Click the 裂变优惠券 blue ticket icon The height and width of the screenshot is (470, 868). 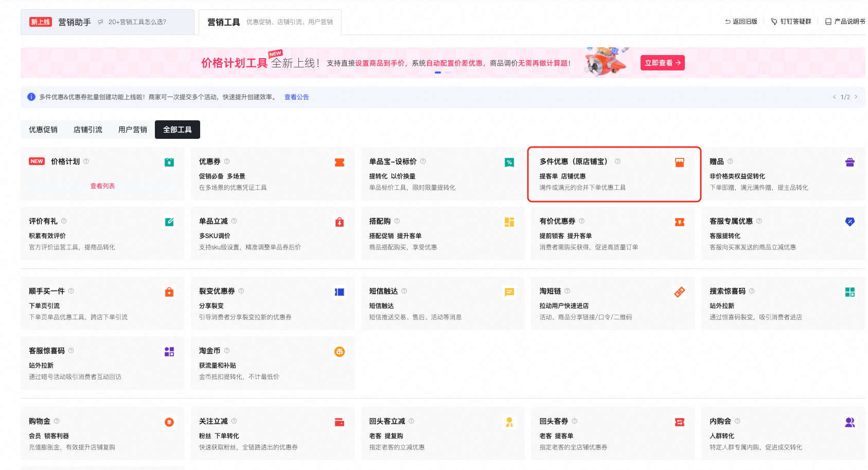point(340,292)
